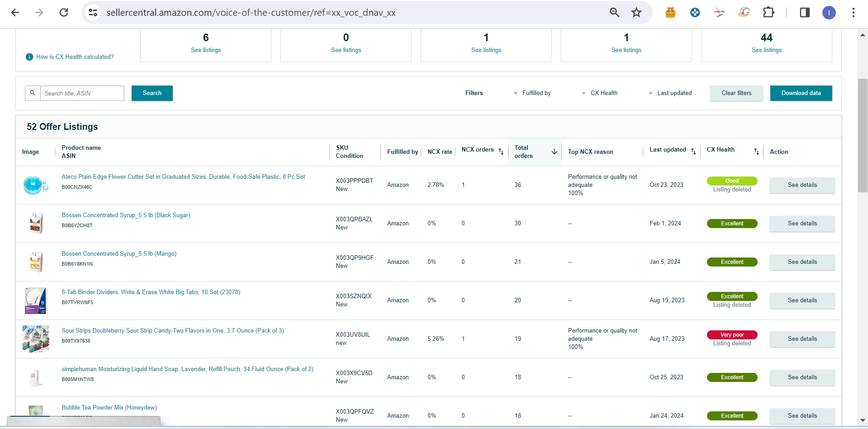Screen dimensions: 868x429
Task: See details for 8-Tab Binder Dividers
Action: pyautogui.click(x=802, y=300)
